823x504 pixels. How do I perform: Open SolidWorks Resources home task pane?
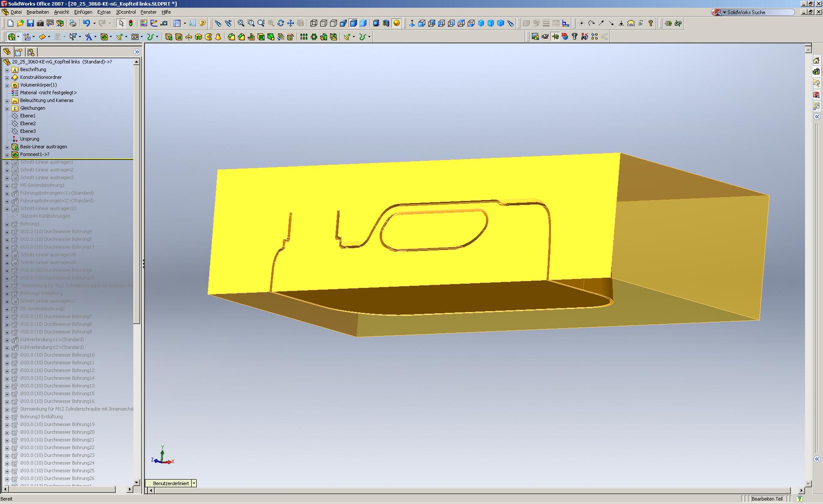[817, 60]
